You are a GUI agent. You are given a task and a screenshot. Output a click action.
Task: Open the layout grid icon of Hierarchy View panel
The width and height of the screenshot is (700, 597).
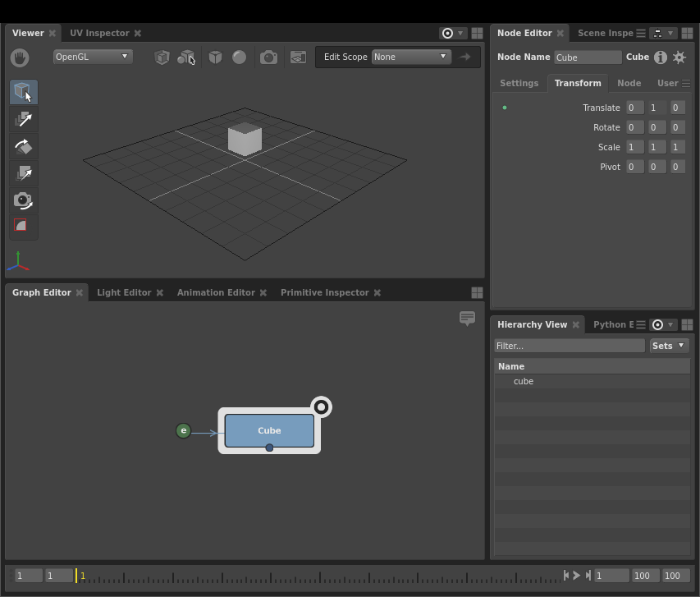688,325
